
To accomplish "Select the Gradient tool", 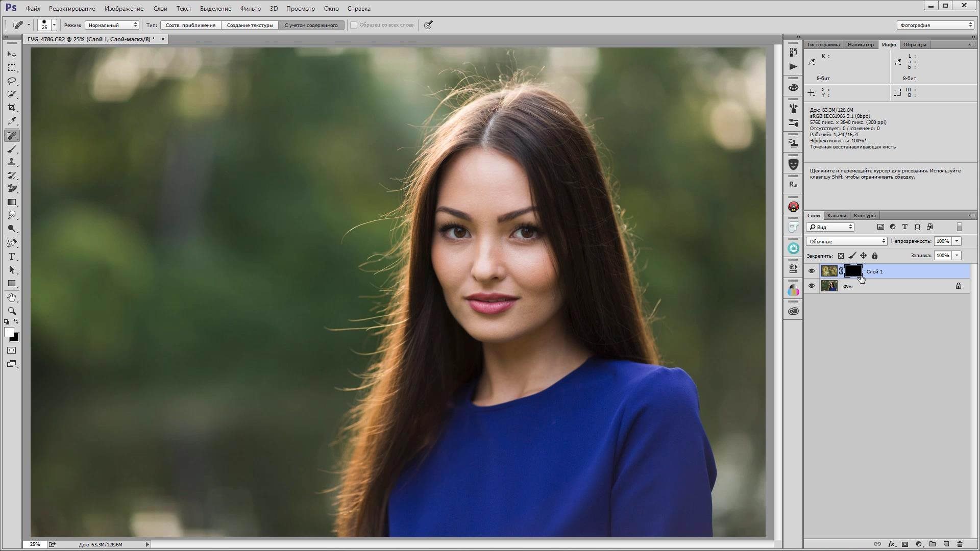I will 12,202.
